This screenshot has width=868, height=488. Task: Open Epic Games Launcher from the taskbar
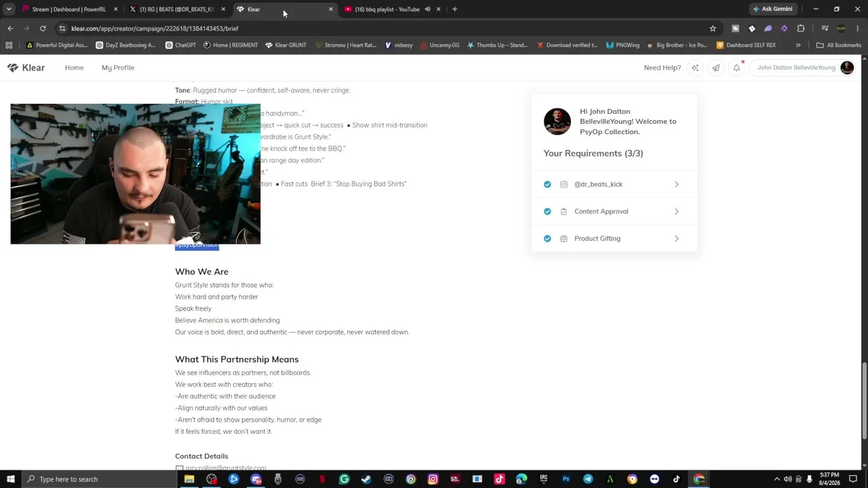(x=543, y=479)
